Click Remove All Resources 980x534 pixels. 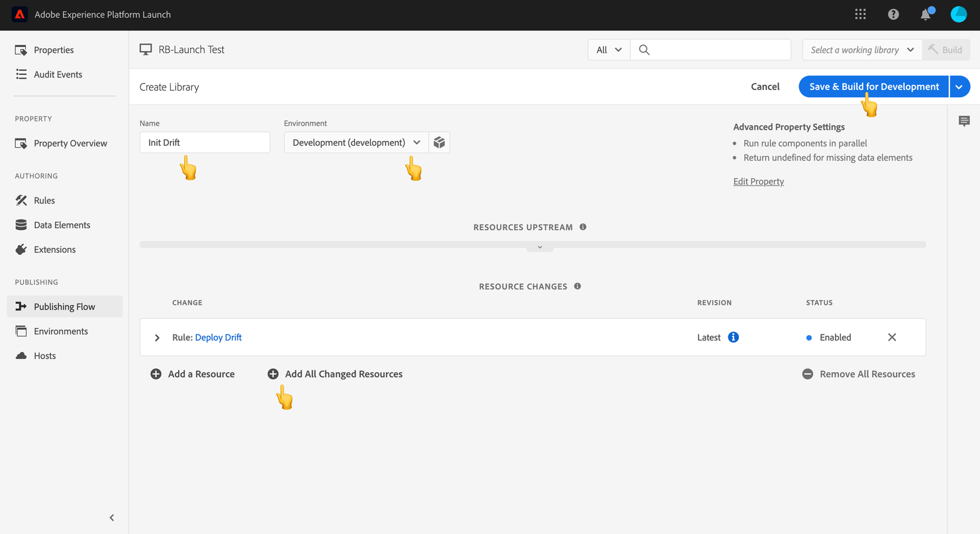[x=859, y=374]
